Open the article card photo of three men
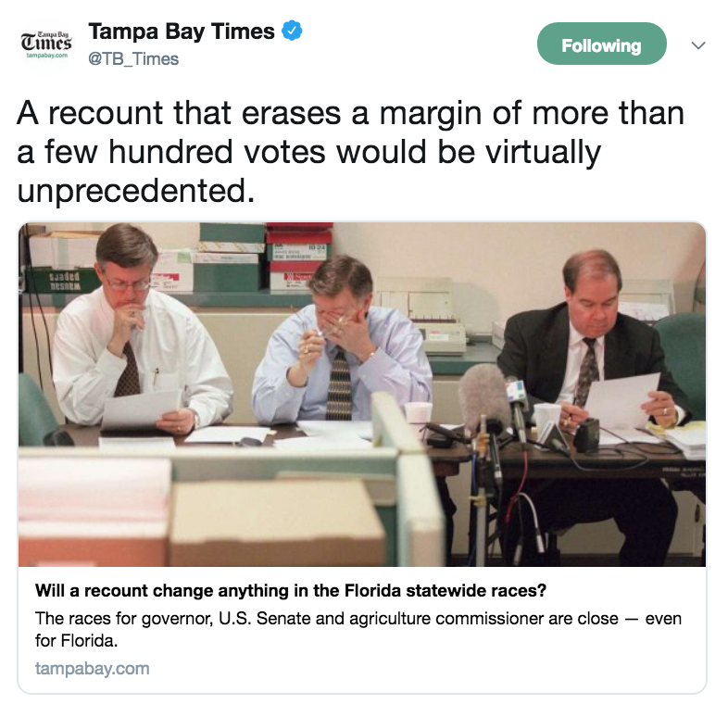This screenshot has height=717, width=728. coord(362,395)
